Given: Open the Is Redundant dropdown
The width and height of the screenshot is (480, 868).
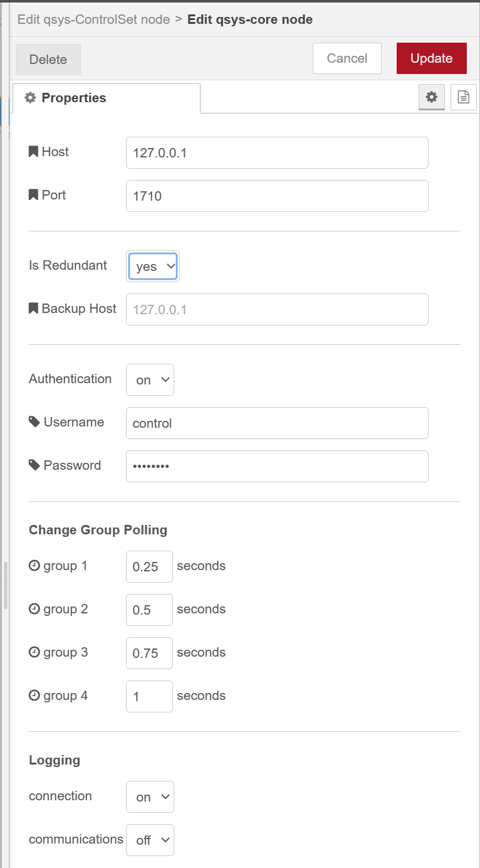Looking at the screenshot, I should [154, 267].
